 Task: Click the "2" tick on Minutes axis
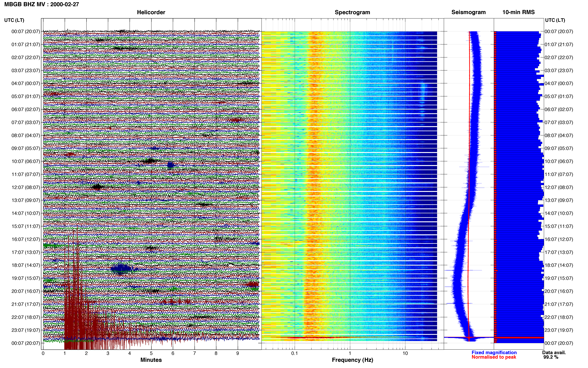pyautogui.click(x=86, y=353)
